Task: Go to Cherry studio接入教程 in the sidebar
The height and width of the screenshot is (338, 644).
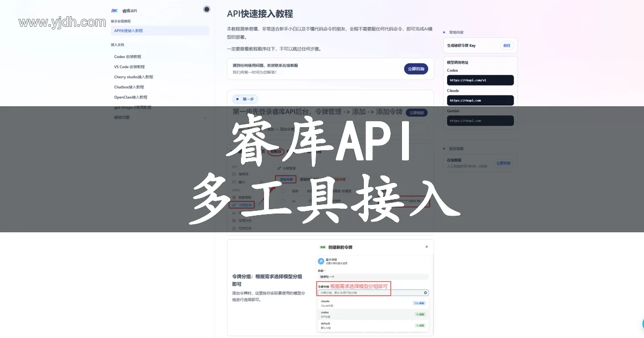Action: pos(134,77)
